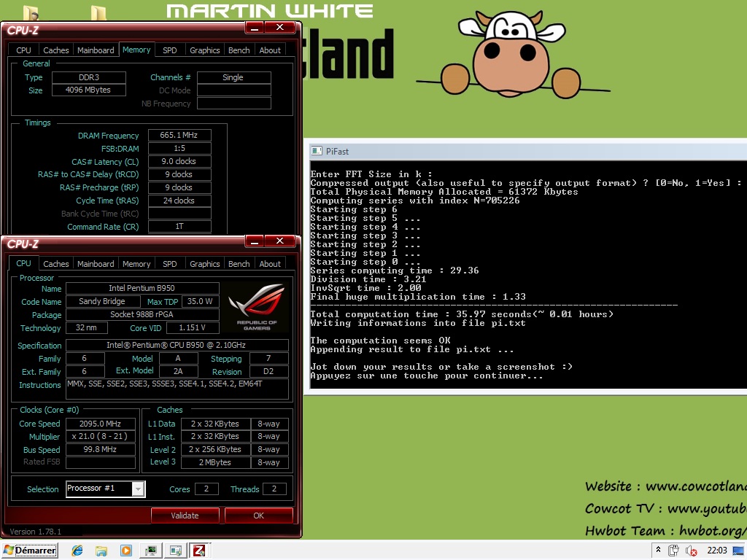Click the PiFast window title bar
747x560 pixels.
point(527,152)
